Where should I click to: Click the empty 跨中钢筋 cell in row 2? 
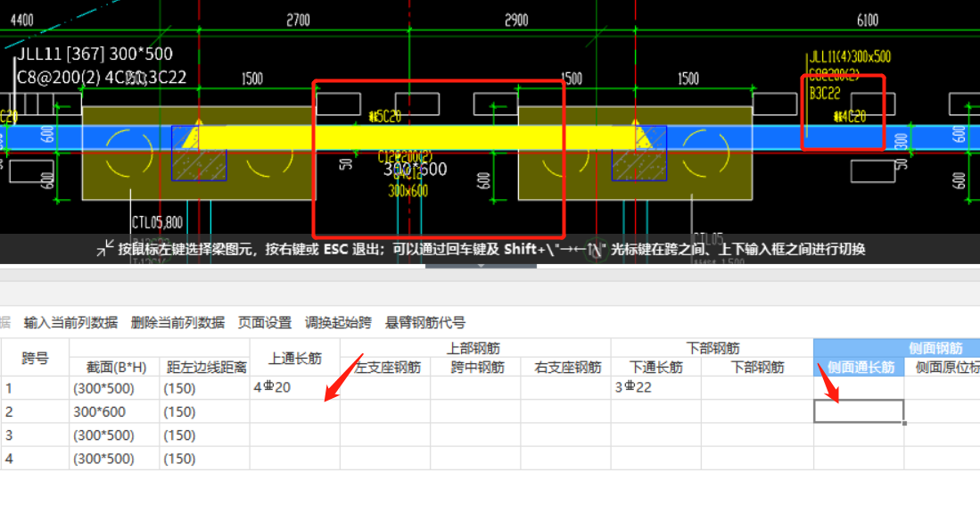coord(475,411)
